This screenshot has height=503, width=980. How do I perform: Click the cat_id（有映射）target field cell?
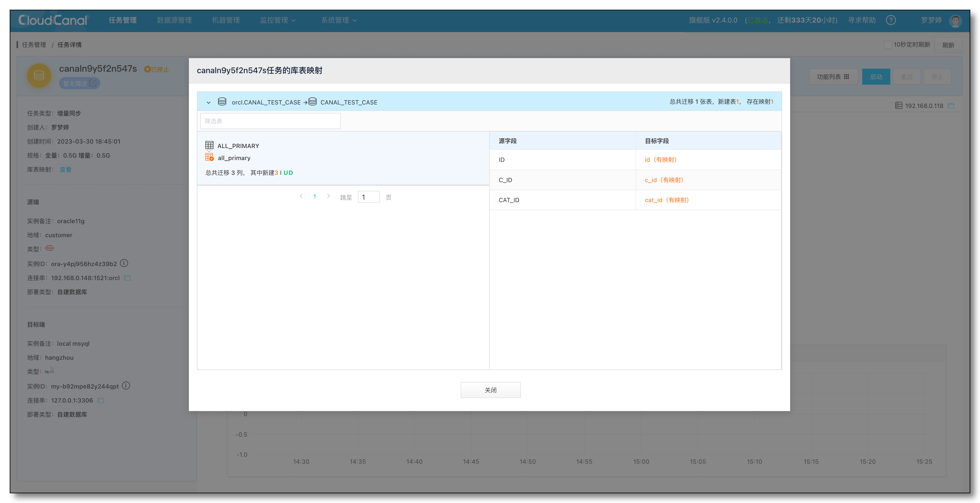[x=708, y=200]
